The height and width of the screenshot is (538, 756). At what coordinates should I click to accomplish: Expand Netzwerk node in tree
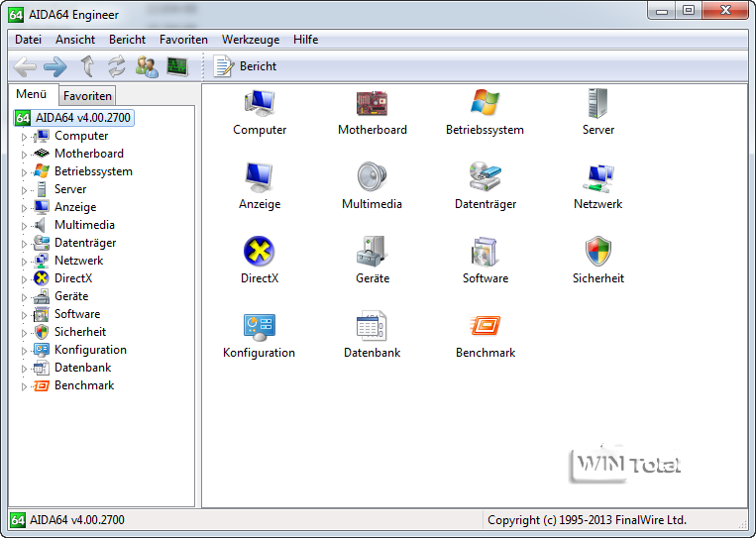click(x=24, y=262)
